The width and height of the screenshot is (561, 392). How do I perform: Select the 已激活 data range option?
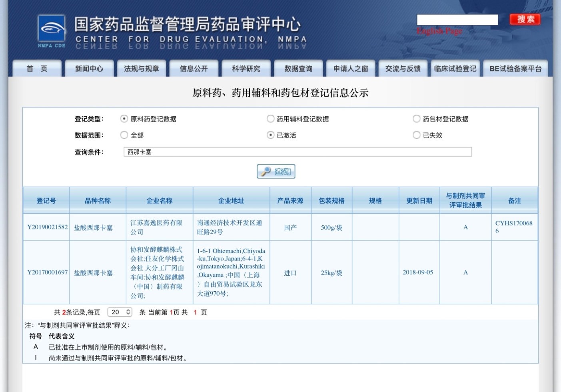(271, 135)
